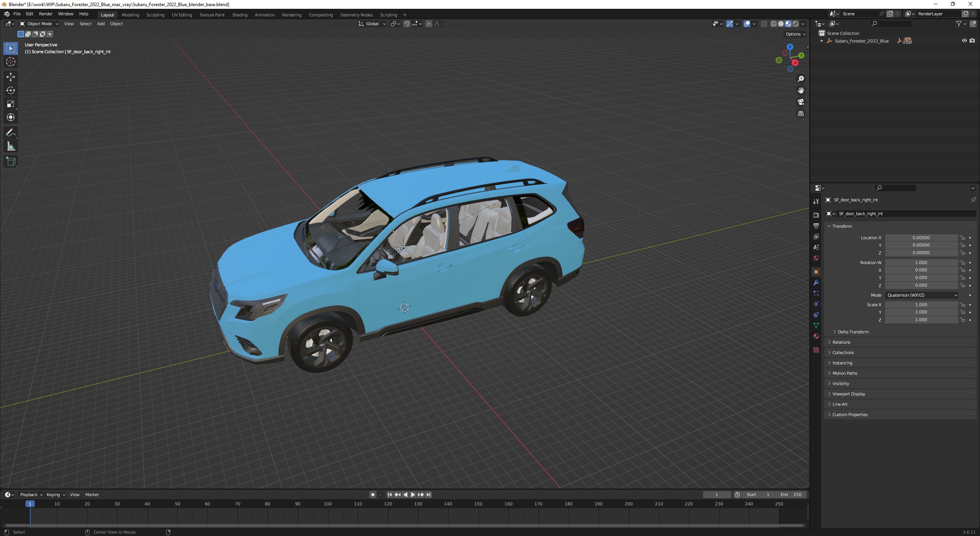Open the Object Data mesh tab
This screenshot has height=536, width=980.
click(x=816, y=325)
